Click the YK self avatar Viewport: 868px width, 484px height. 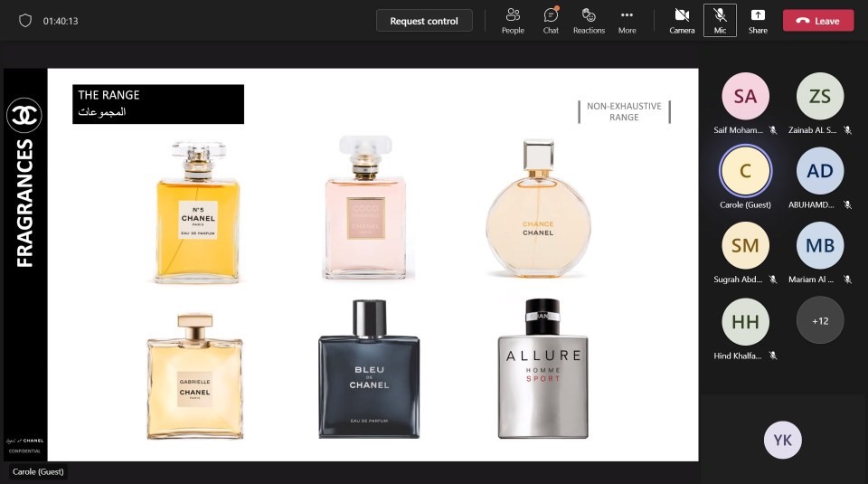coord(783,441)
